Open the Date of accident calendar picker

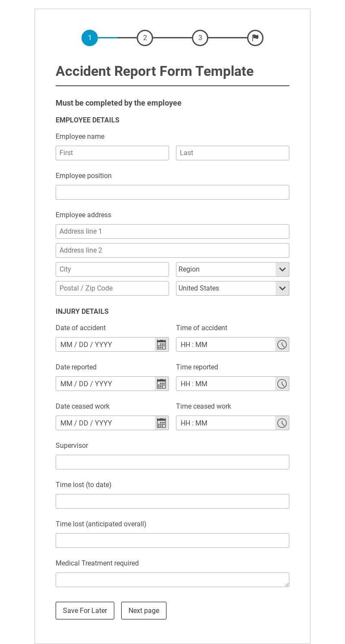161,344
